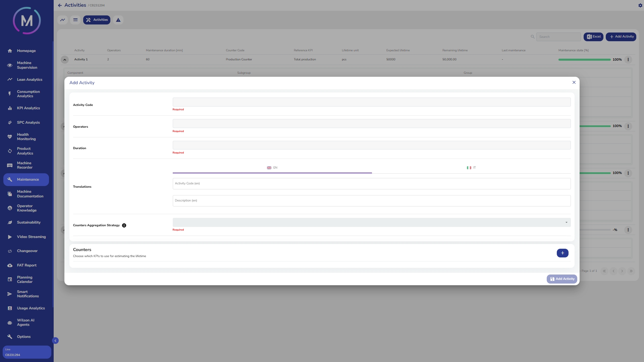Open Health Monitoring from the sidebar
This screenshot has width=644, height=362.
click(x=26, y=137)
